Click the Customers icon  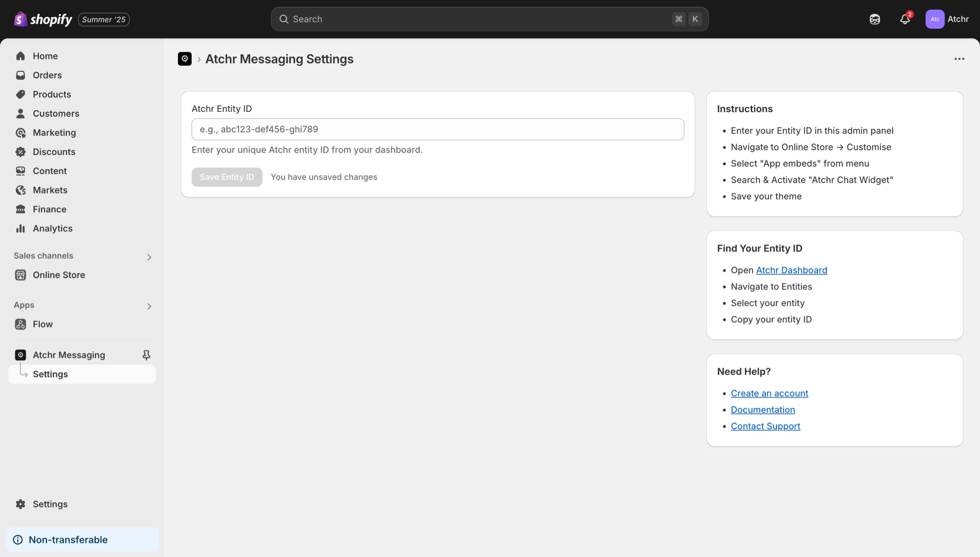[21, 113]
